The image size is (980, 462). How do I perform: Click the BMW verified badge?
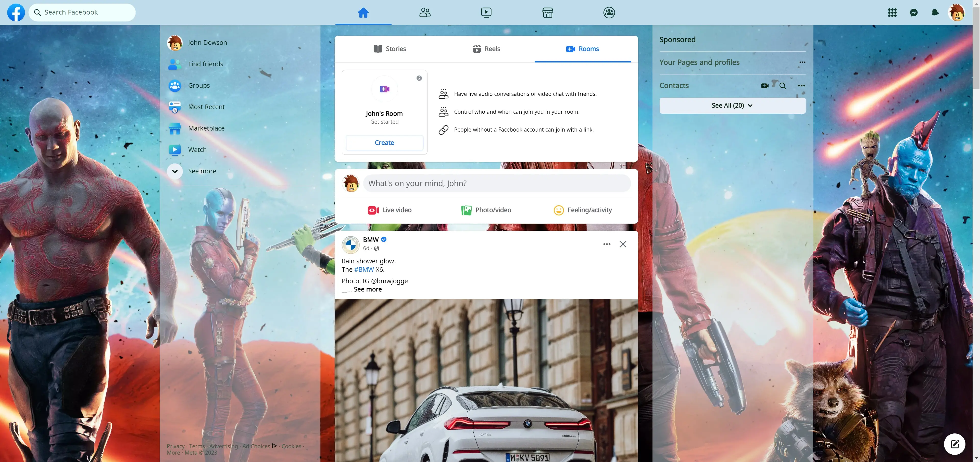pos(383,239)
